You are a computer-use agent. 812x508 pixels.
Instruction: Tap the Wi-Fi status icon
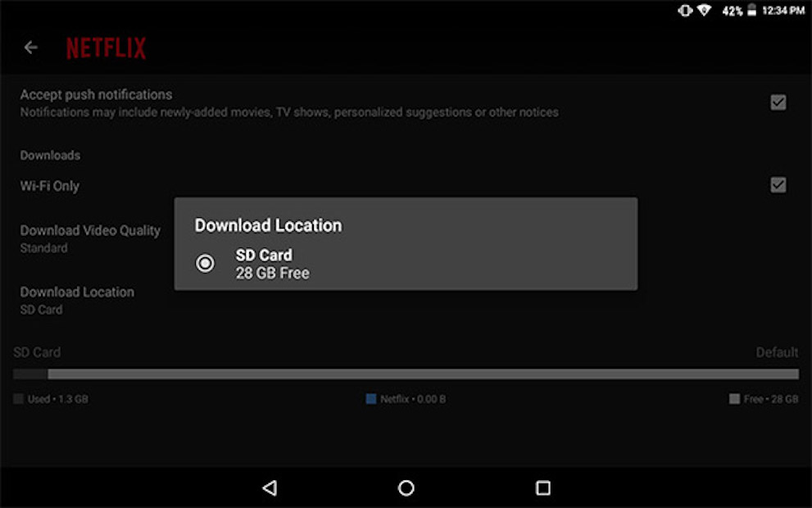coord(704,11)
